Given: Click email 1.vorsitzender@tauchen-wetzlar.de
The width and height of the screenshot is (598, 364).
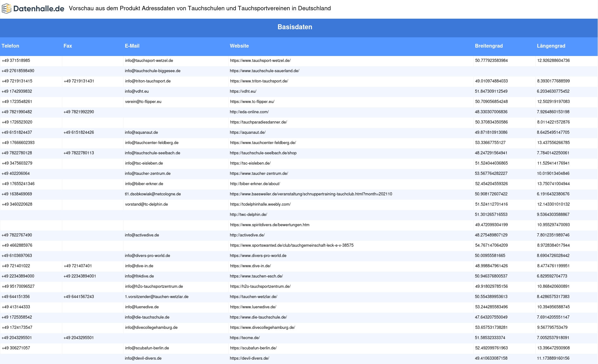Looking at the screenshot, I should pyautogui.click(x=157, y=297).
